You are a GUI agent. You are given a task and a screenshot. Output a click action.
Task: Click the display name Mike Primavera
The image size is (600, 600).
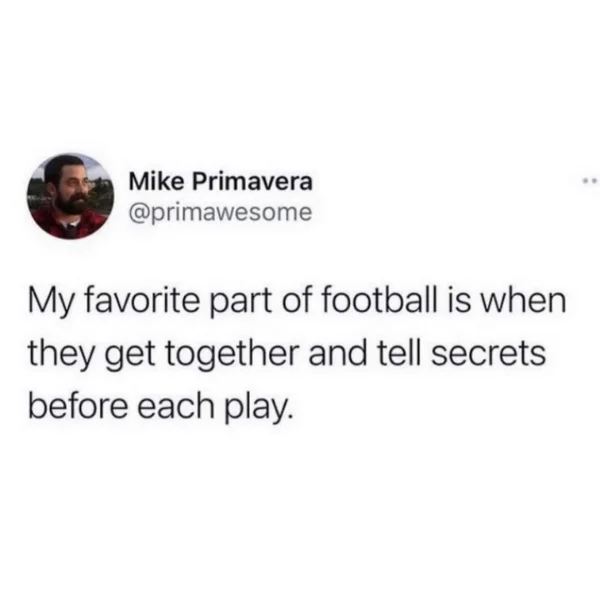tap(221, 181)
